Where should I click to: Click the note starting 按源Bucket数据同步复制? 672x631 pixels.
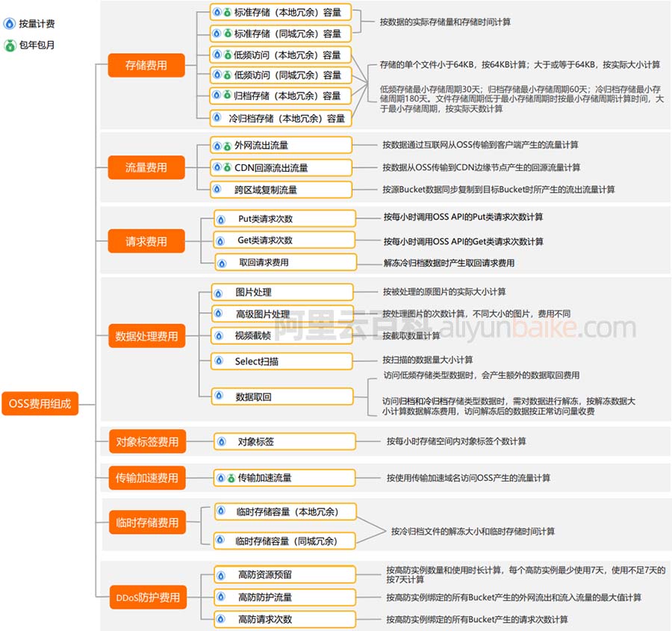click(x=499, y=190)
